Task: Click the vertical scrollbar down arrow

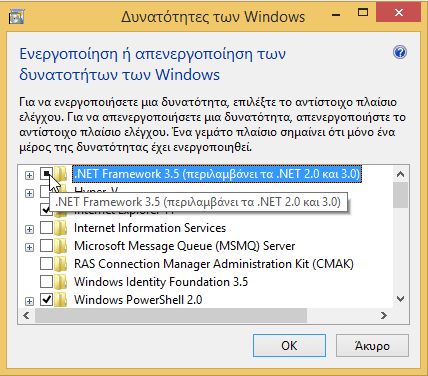Action: point(401,299)
